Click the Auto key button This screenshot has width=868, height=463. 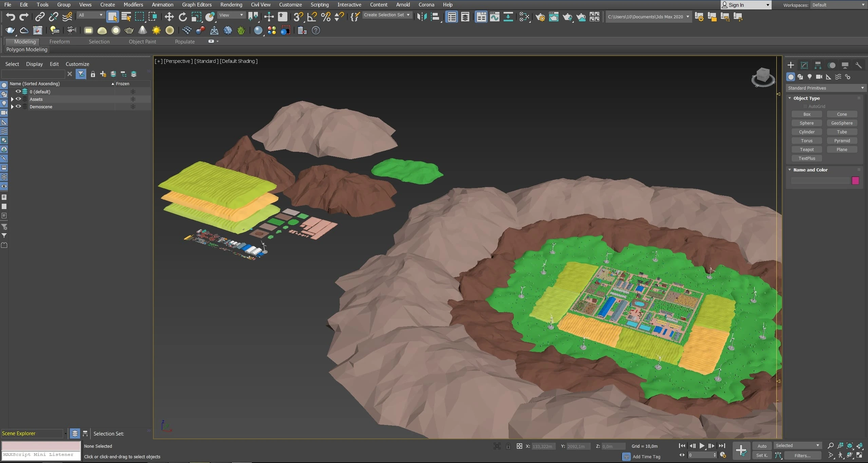[762, 446]
